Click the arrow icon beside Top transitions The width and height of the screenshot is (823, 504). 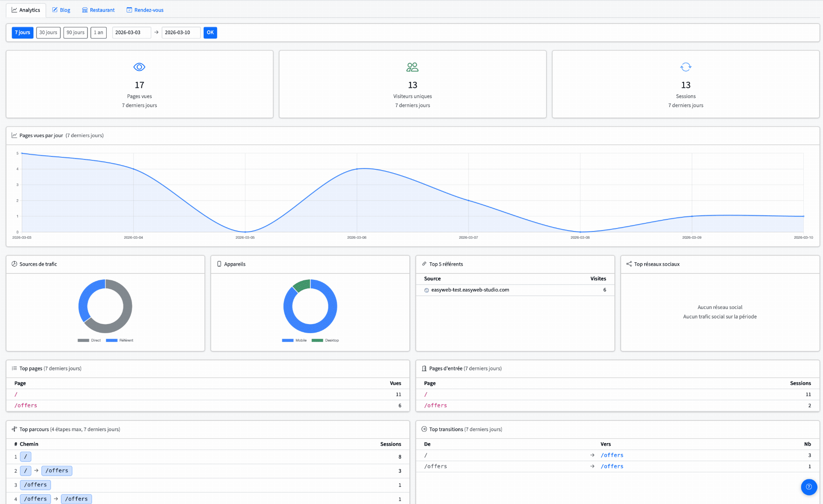pos(424,429)
